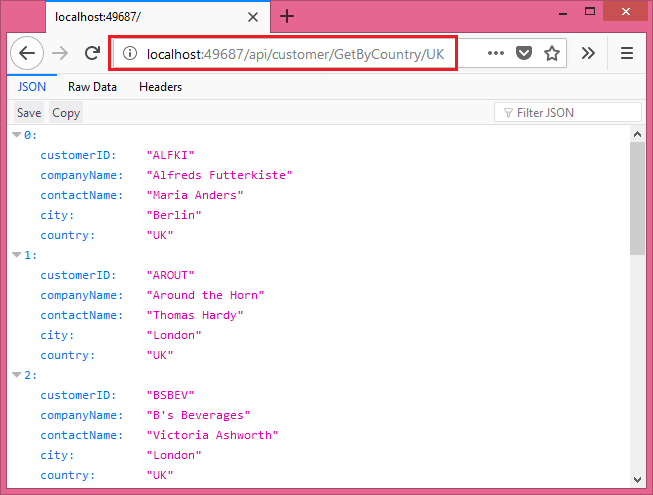The height and width of the screenshot is (495, 653).
Task: Open a new tab with plus
Action: tap(287, 16)
